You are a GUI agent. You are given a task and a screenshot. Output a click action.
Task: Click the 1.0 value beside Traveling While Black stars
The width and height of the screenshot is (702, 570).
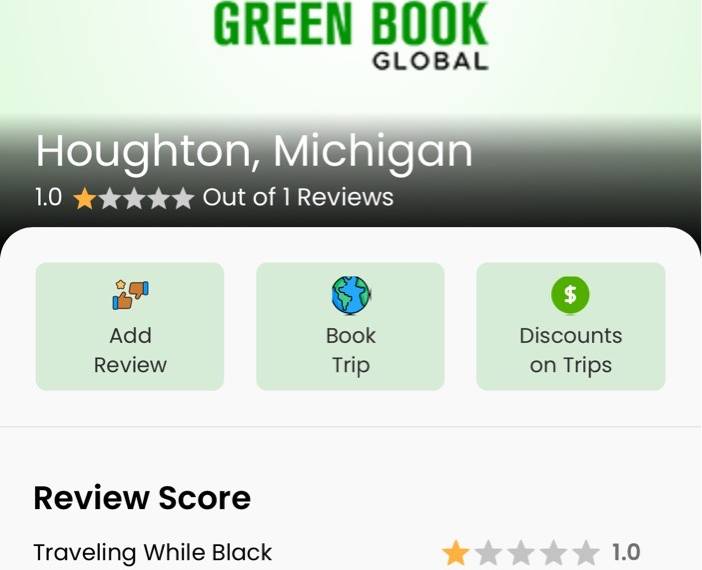click(x=626, y=552)
